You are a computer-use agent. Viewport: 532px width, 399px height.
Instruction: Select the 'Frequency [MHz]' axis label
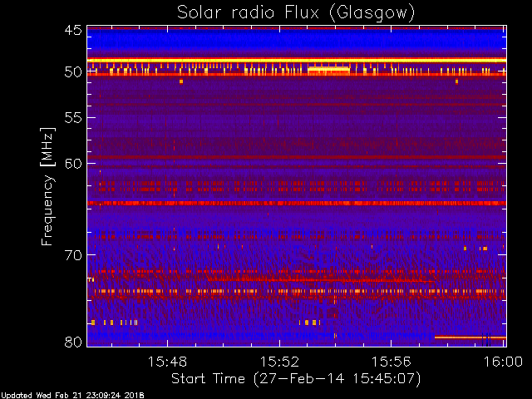(x=47, y=186)
